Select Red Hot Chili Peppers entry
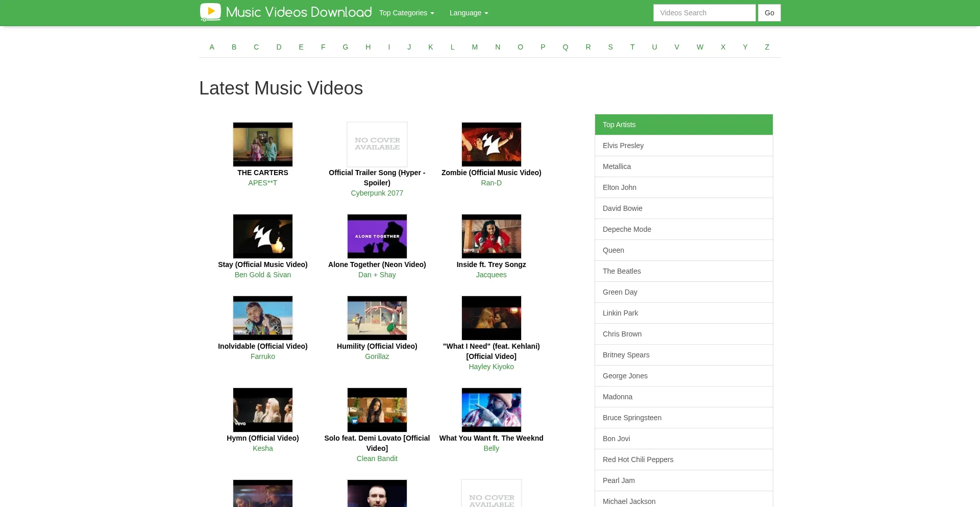 point(684,460)
